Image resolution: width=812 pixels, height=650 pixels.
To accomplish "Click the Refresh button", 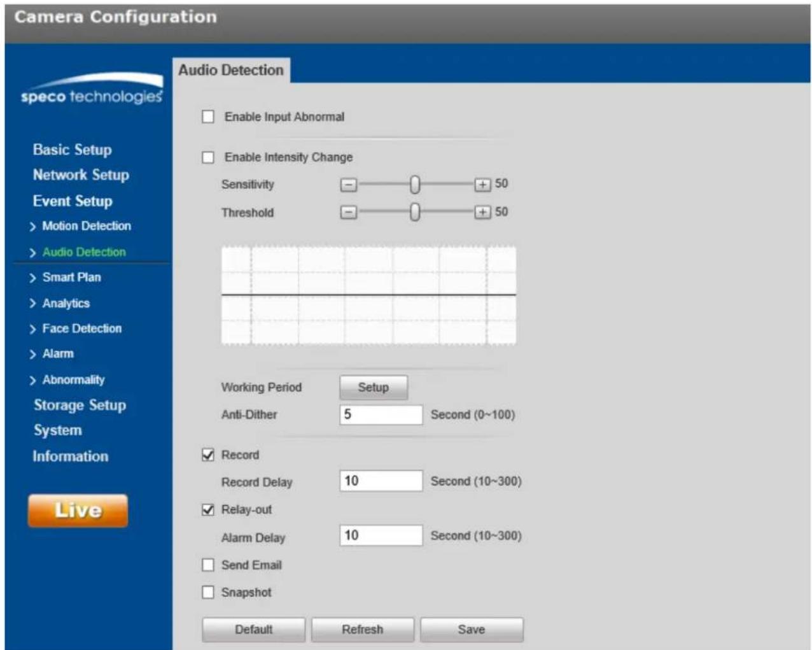I will 363,630.
